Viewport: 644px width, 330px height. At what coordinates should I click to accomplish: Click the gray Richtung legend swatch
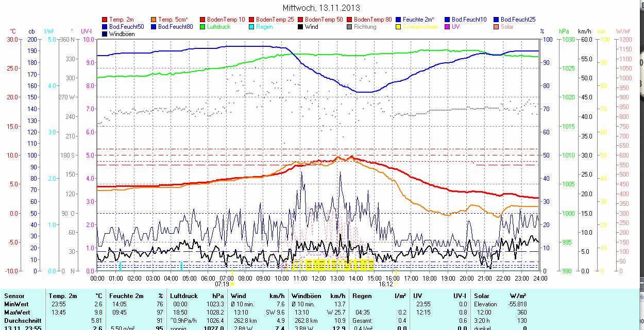coord(350,27)
